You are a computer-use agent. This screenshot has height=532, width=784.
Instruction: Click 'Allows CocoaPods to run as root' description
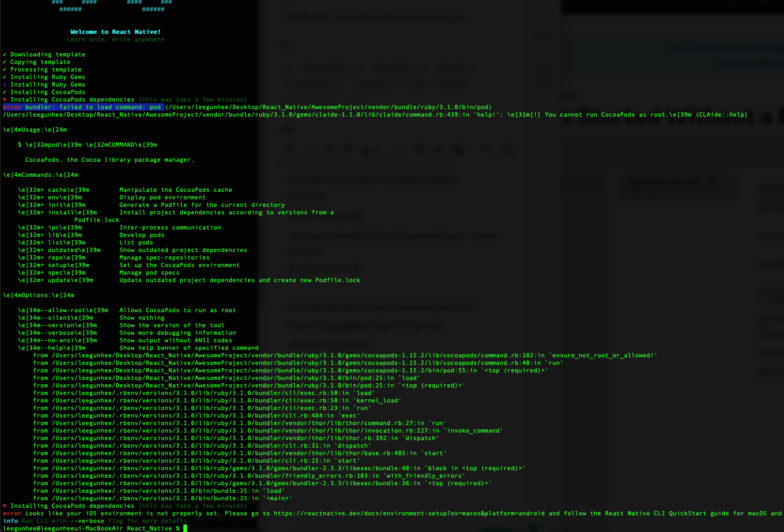click(177, 311)
